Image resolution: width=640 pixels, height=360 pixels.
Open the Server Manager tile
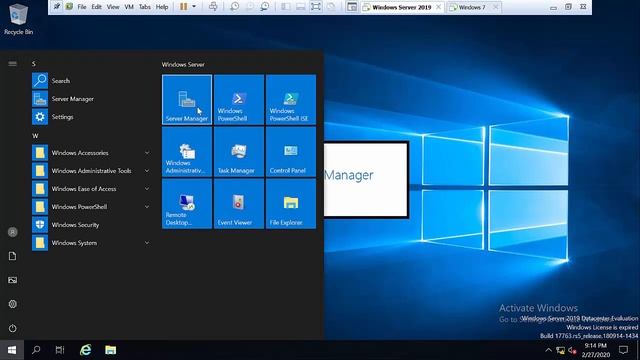coord(187,100)
